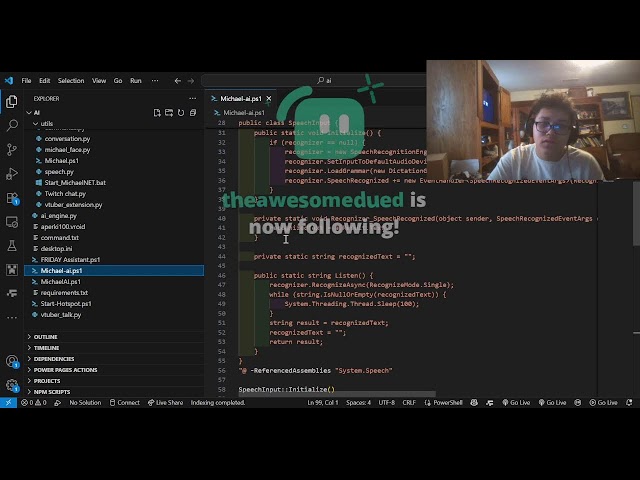Open Explorer views and more actions menu

pos(192,98)
